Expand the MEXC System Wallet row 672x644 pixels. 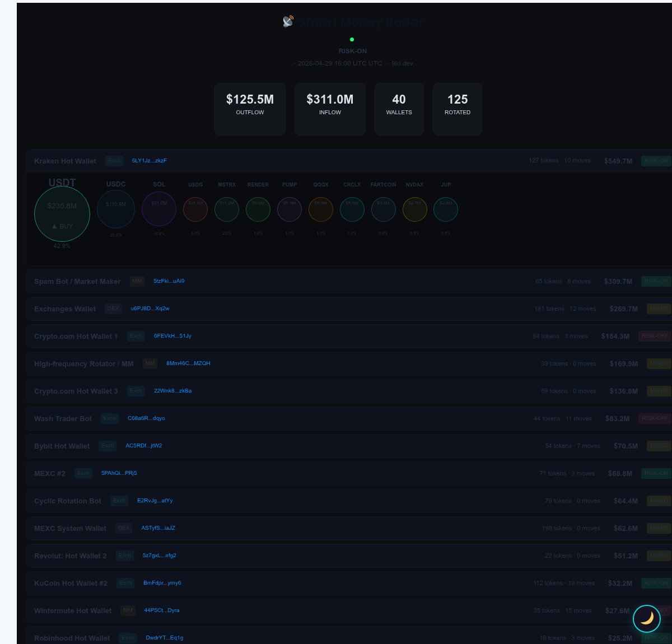[348, 528]
